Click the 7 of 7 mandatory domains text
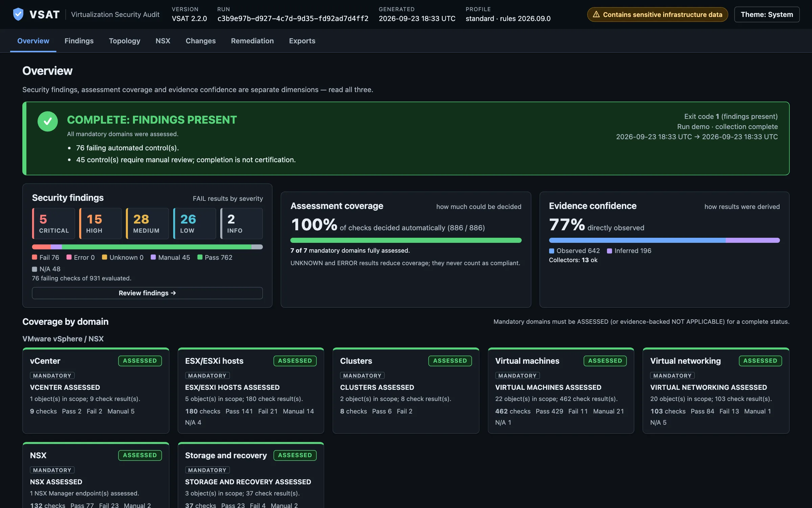The image size is (812, 508). click(350, 250)
